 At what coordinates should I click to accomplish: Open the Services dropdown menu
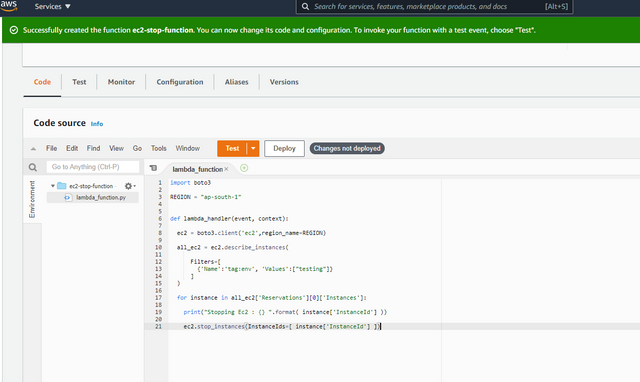(x=52, y=7)
